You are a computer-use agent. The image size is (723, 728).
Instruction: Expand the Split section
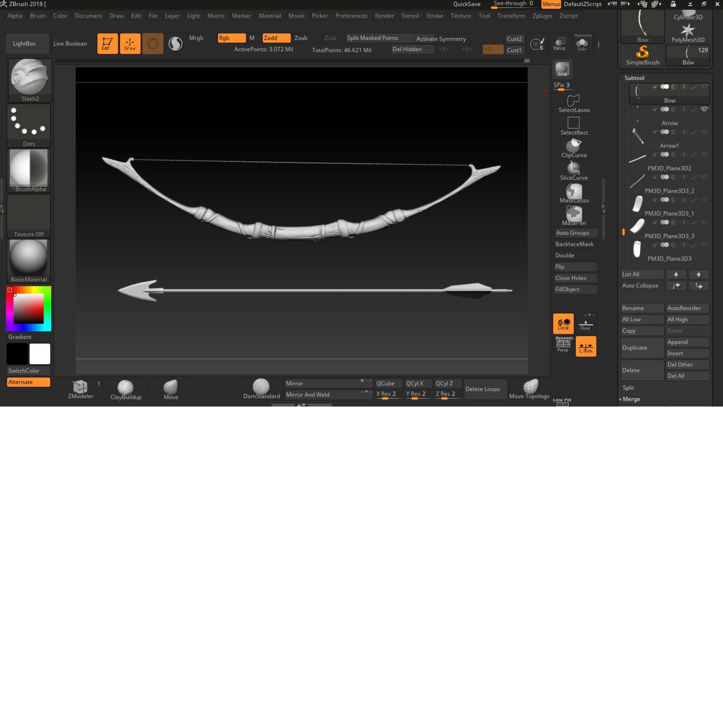pyautogui.click(x=628, y=388)
